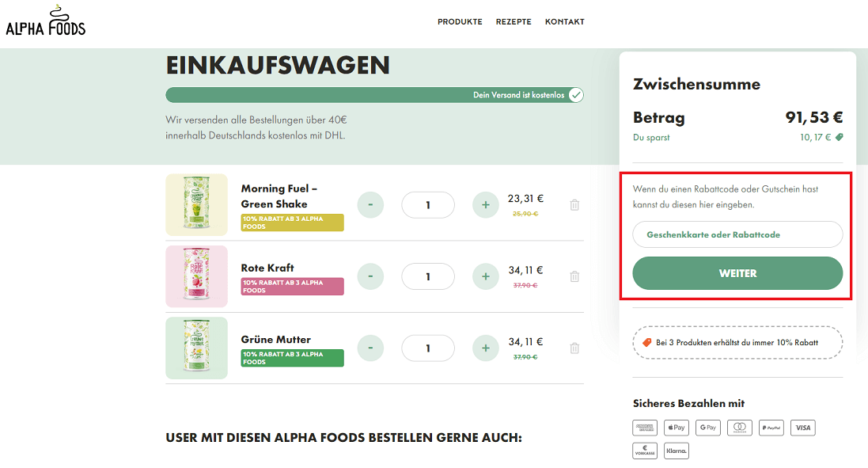Select the total amount 91,53 €
868x468 pixels.
[x=813, y=117]
